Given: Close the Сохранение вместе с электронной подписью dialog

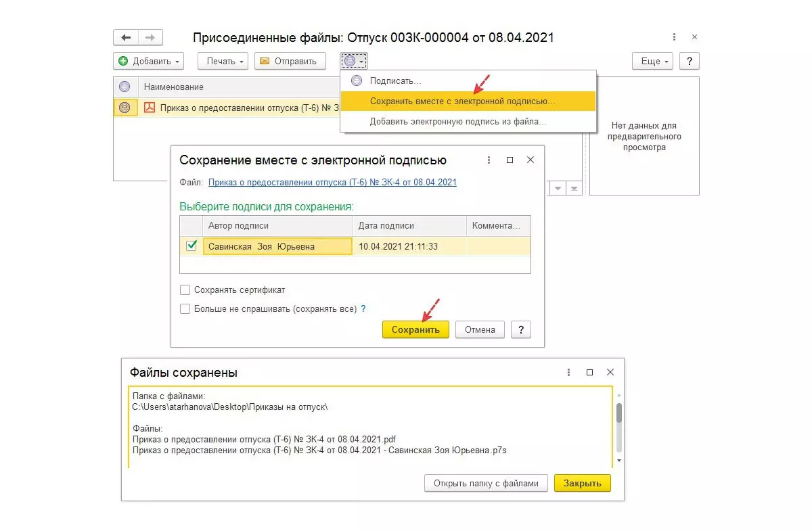Looking at the screenshot, I should point(531,160).
